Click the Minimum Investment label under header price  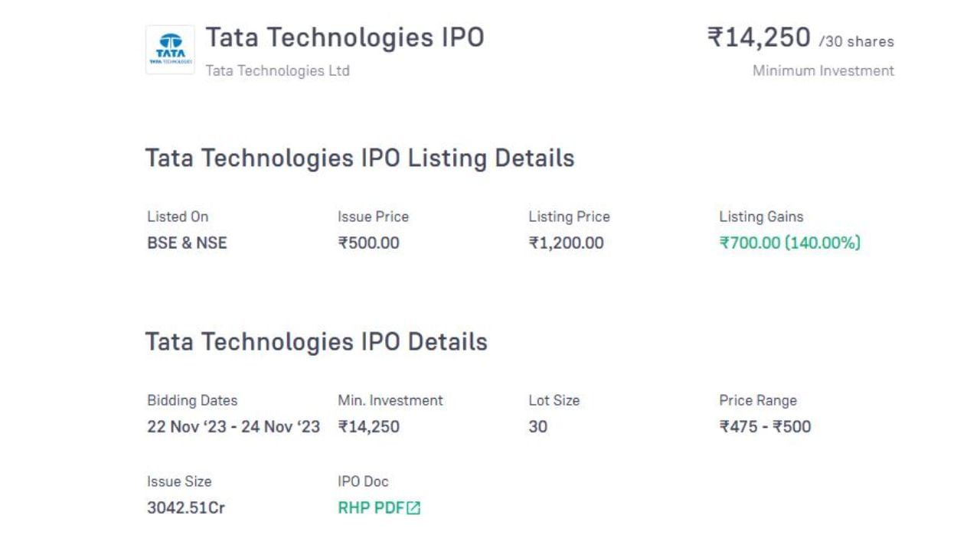tap(823, 70)
